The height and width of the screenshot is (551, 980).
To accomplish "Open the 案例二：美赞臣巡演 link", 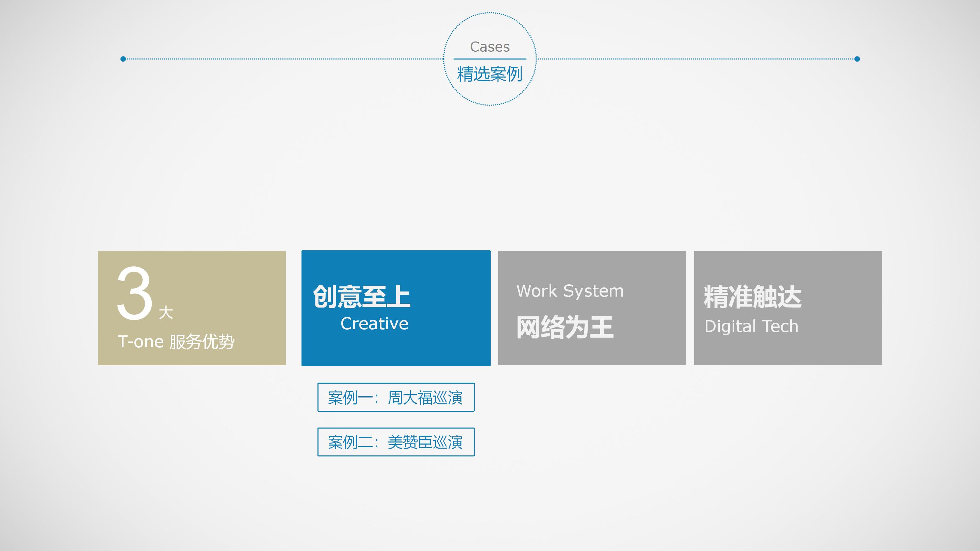I will click(x=396, y=442).
